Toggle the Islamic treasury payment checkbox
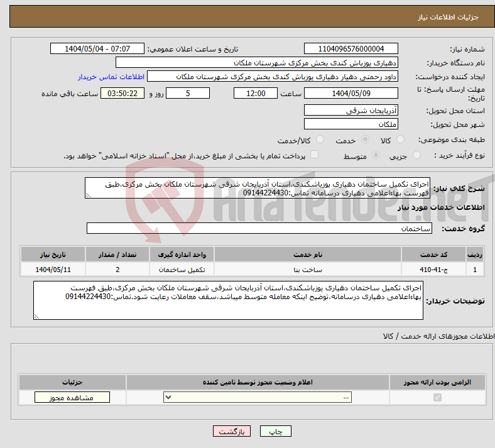 pos(314,155)
